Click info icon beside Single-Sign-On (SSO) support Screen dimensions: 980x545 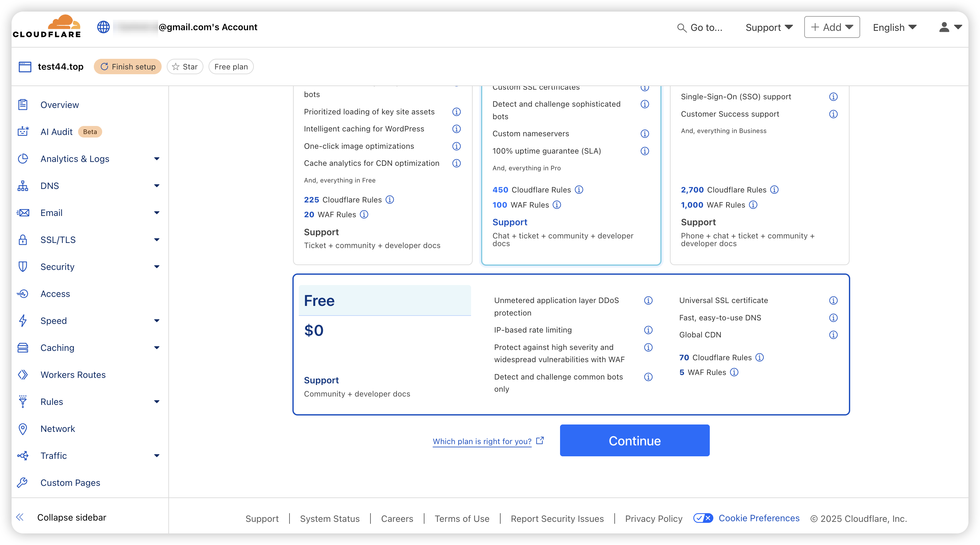[833, 97]
